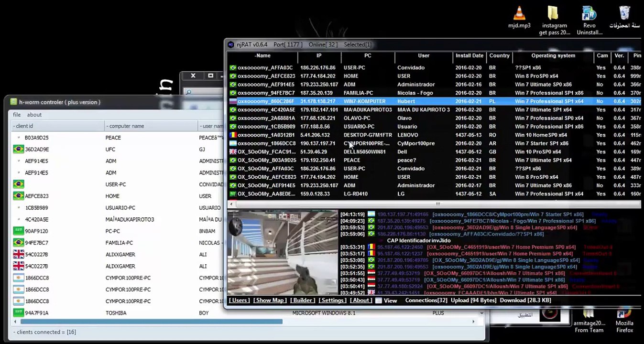
Task: Click the [Builder] link in njRAT
Action: [303, 301]
